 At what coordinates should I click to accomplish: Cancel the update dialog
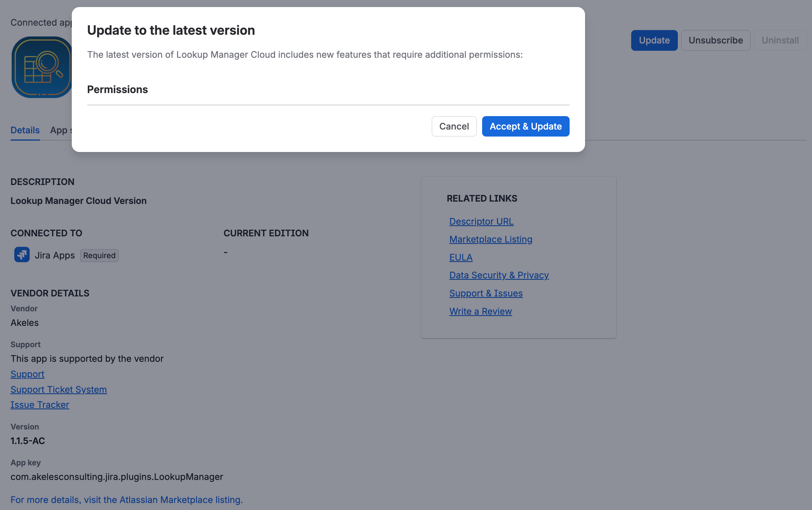[x=454, y=127]
